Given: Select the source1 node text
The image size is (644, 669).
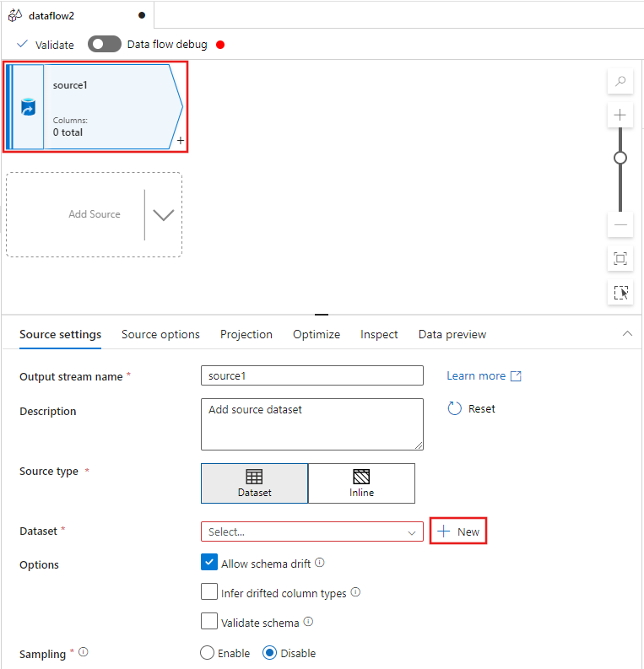Looking at the screenshot, I should coord(70,85).
